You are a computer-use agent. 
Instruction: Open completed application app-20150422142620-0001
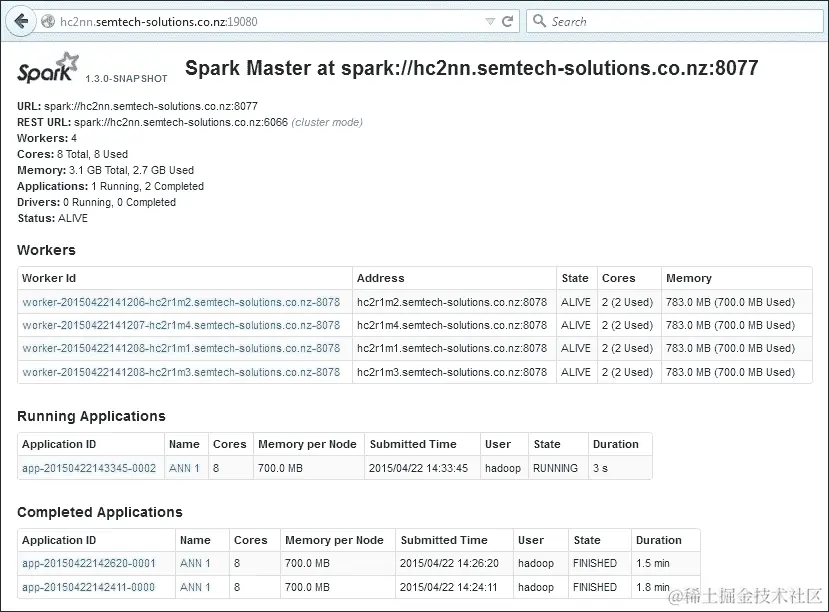88,563
